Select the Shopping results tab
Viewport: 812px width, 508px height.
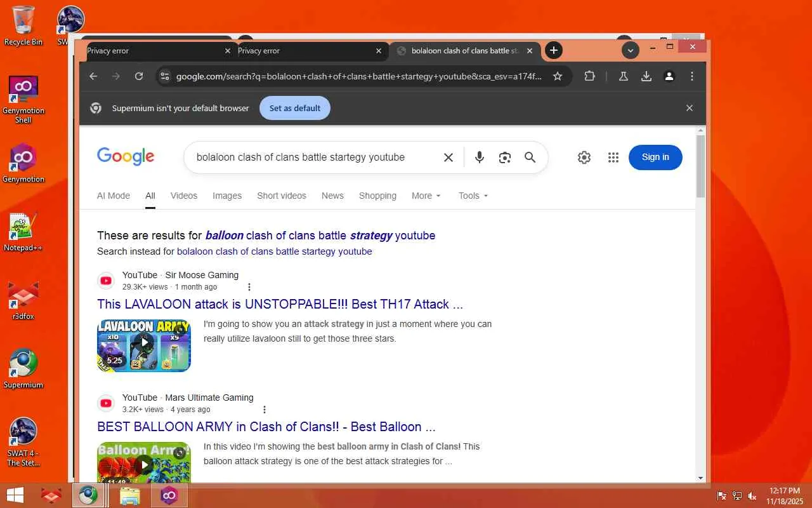point(377,196)
